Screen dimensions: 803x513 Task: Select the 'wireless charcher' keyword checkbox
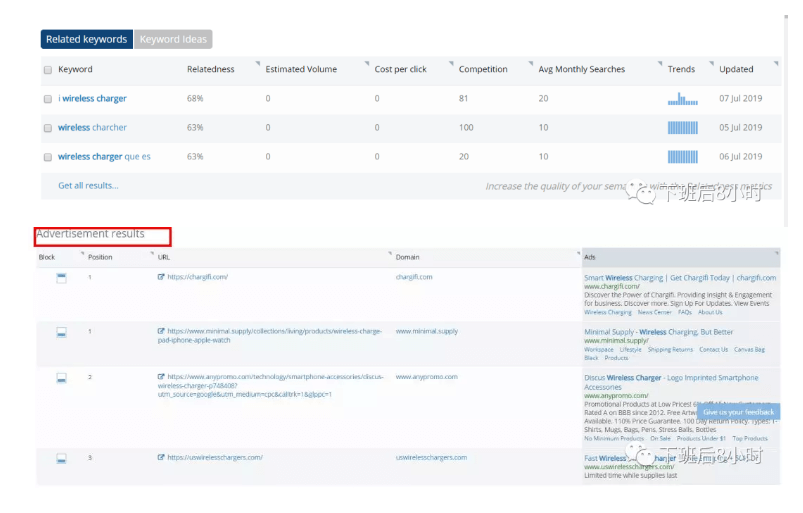click(48, 128)
